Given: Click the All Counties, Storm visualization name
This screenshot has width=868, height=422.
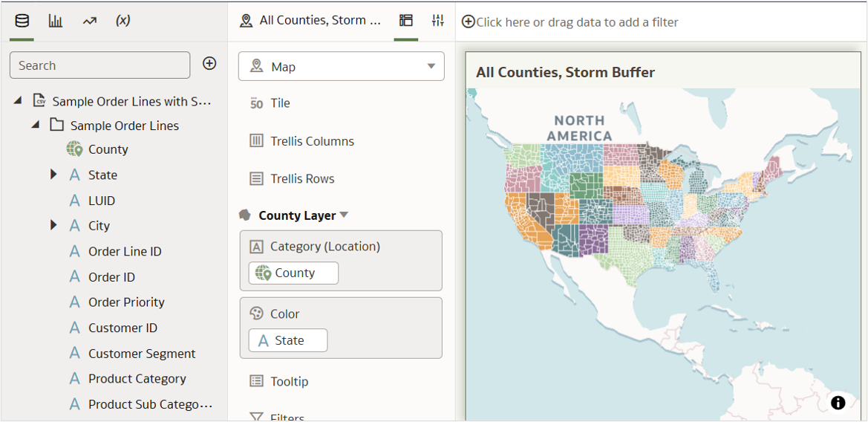Looking at the screenshot, I should [320, 21].
